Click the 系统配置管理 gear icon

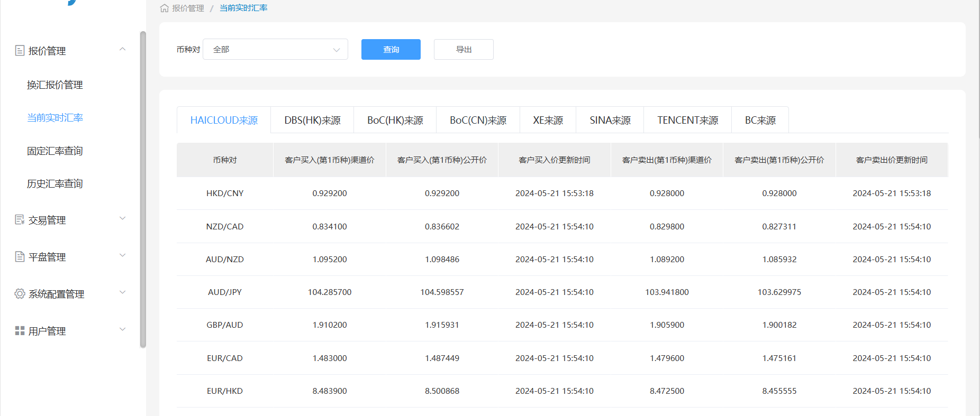point(20,294)
